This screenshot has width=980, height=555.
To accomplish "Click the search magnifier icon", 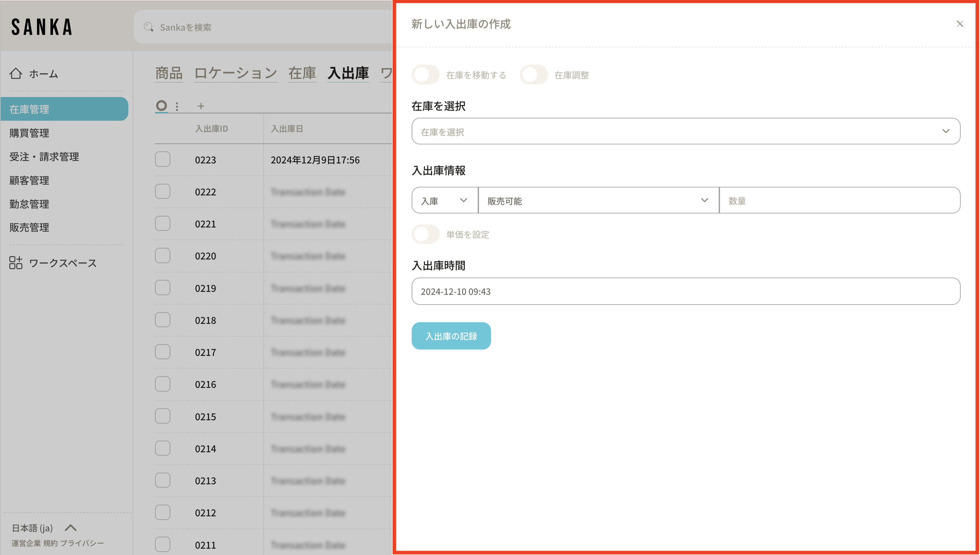I will pos(148,27).
